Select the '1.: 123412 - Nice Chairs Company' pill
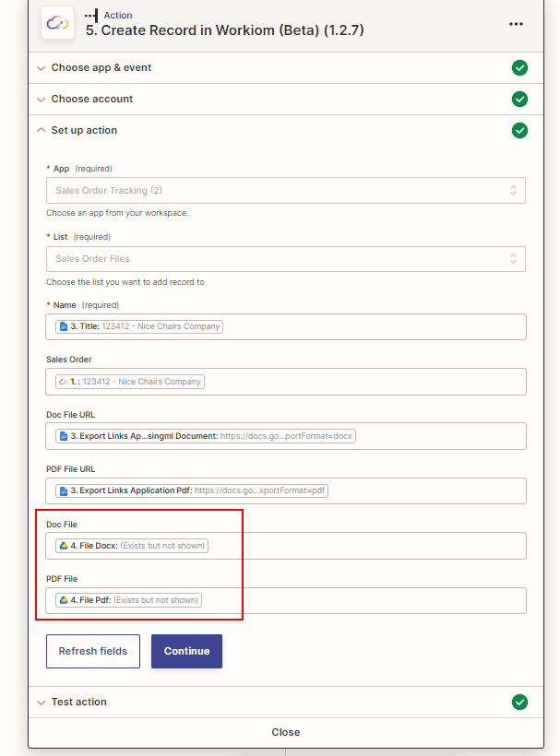 [x=130, y=382]
